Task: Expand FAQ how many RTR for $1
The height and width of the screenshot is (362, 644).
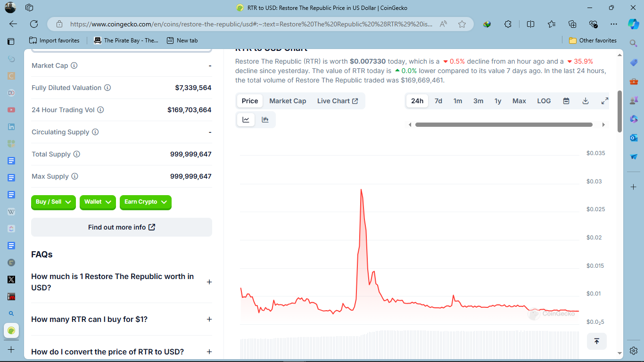Action: coord(122,319)
